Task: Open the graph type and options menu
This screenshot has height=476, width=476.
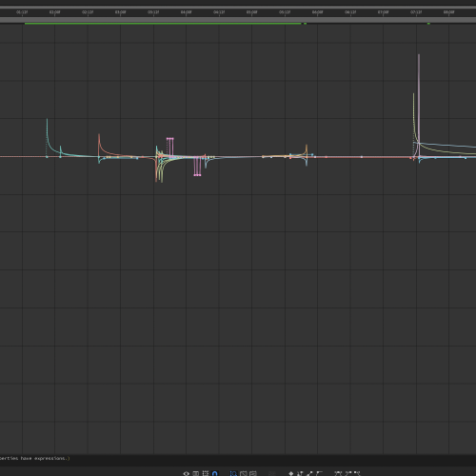Action: coord(196,474)
